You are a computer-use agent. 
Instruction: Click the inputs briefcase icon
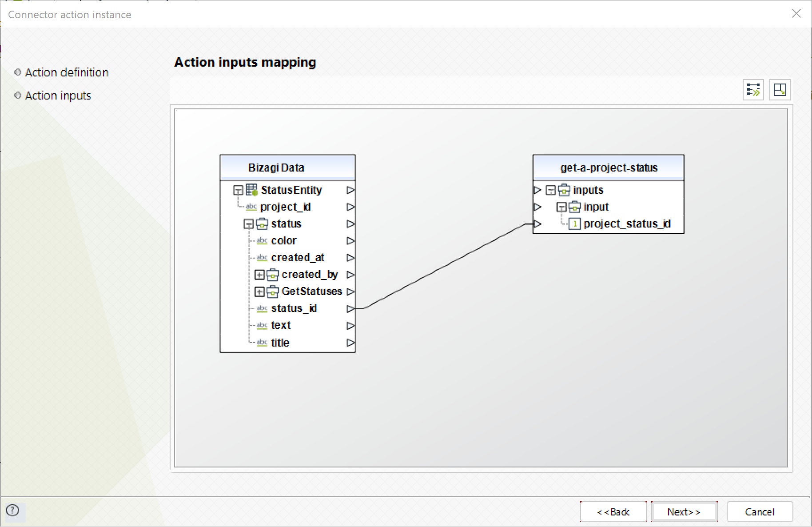564,190
